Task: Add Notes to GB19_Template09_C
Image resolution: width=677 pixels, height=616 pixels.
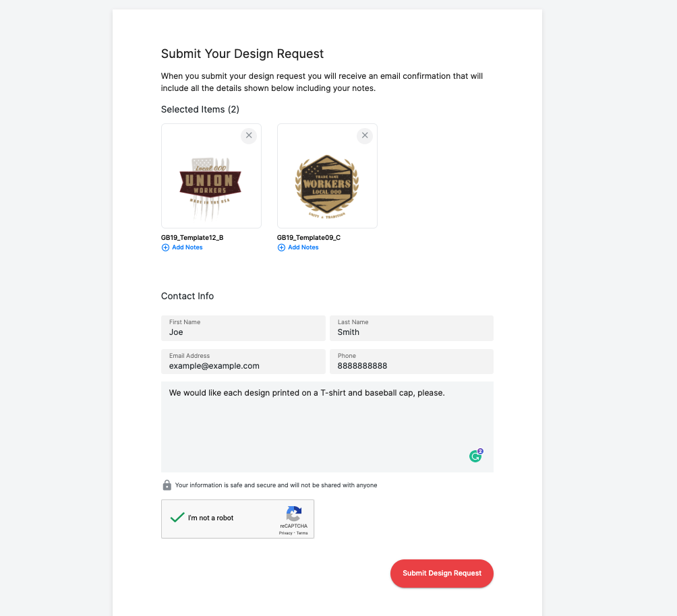Action: coord(303,247)
